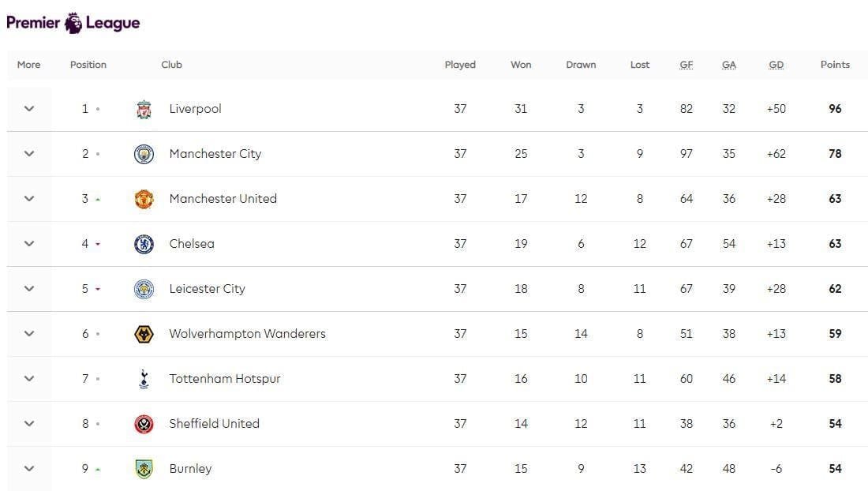868x491 pixels.
Task: Select the Chelsea club badge
Action: [144, 244]
